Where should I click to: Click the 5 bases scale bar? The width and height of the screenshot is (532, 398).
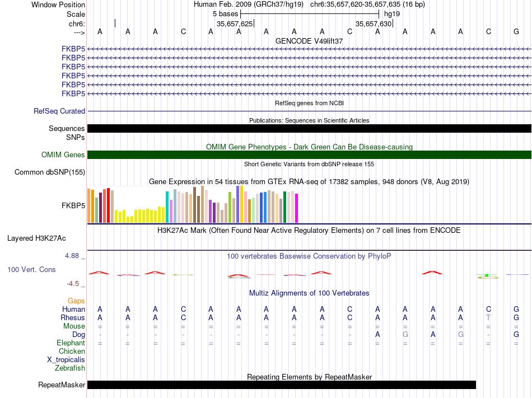[x=310, y=14]
